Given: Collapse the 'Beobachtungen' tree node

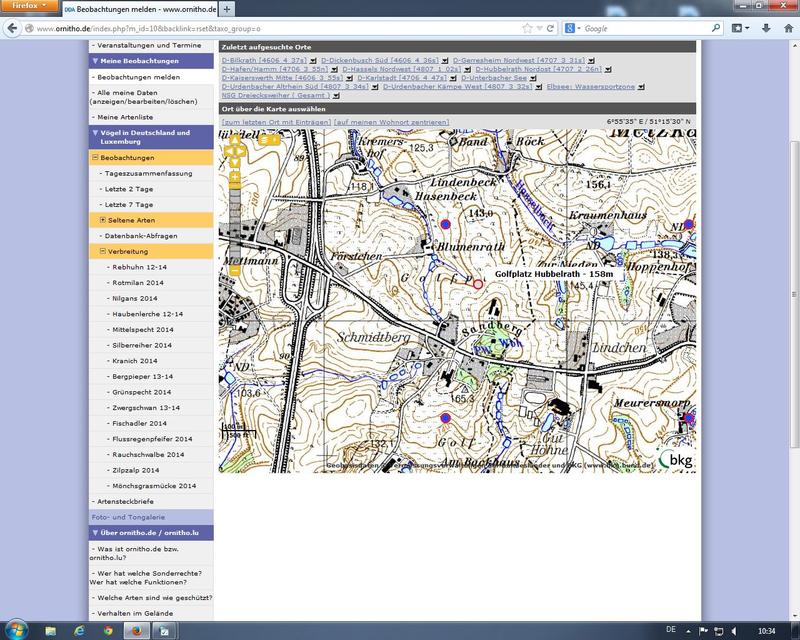Looking at the screenshot, I should 95,158.
